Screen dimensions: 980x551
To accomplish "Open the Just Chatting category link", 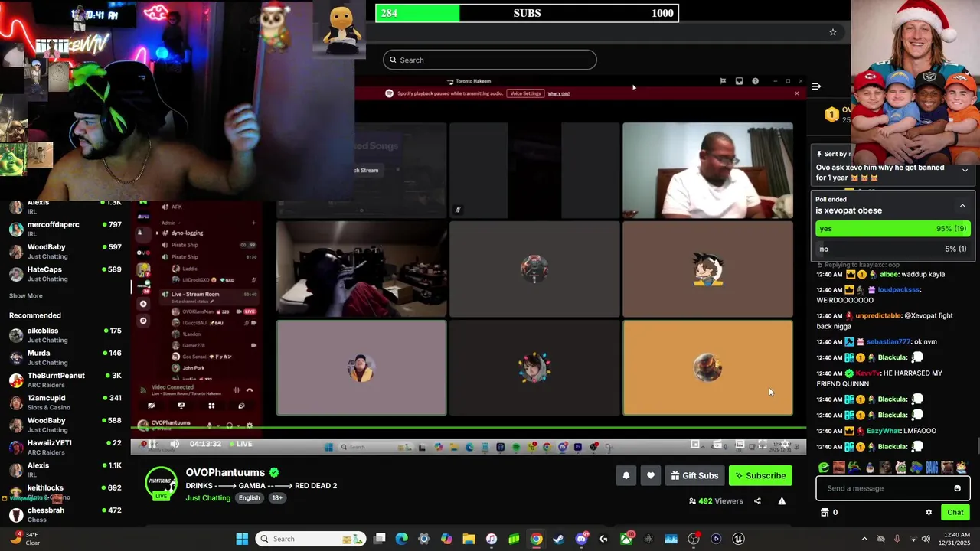I will (207, 498).
